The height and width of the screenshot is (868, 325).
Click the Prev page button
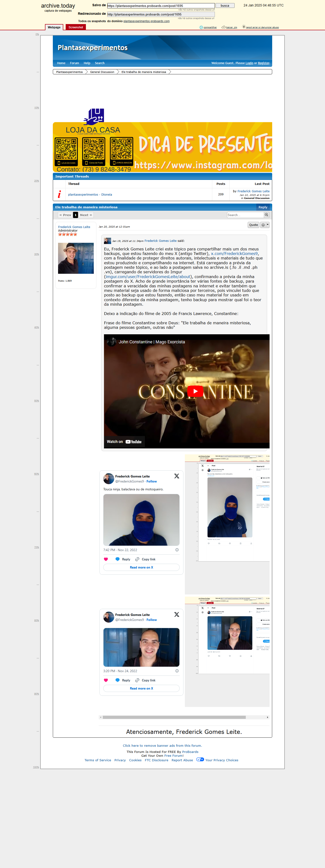pyautogui.click(x=65, y=215)
